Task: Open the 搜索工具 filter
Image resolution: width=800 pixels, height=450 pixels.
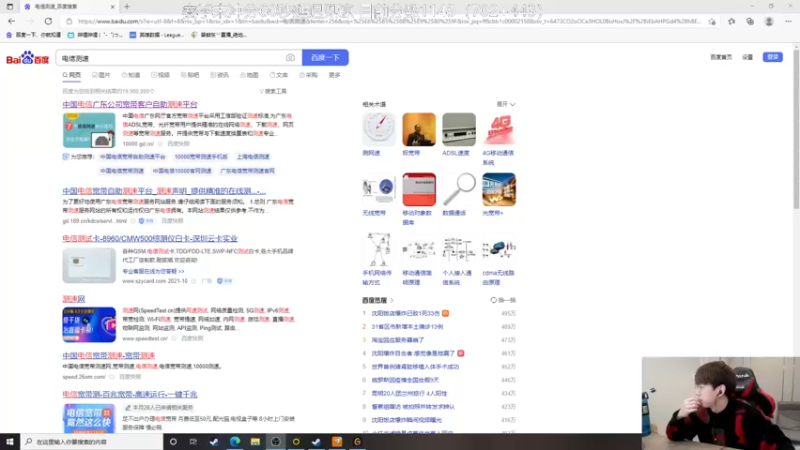Action: pos(273,91)
